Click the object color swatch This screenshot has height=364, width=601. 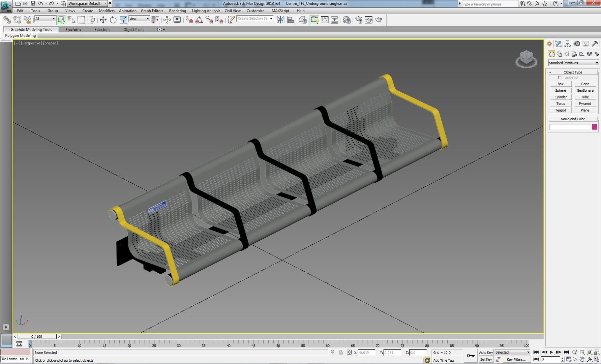coord(594,127)
